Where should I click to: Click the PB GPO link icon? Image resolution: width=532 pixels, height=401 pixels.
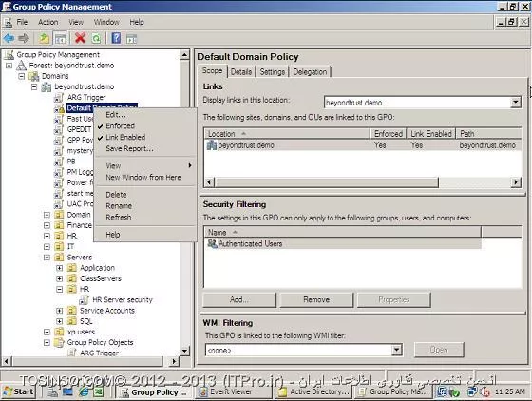coord(59,162)
